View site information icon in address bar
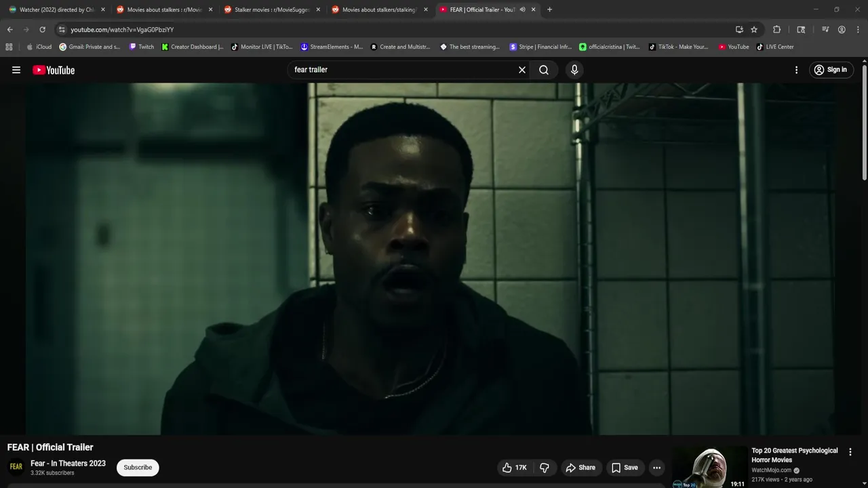The height and width of the screenshot is (488, 868). (x=62, y=30)
